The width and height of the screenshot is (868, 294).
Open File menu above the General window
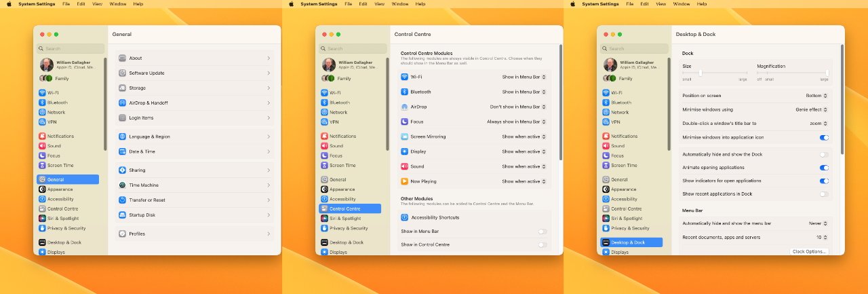[66, 3]
